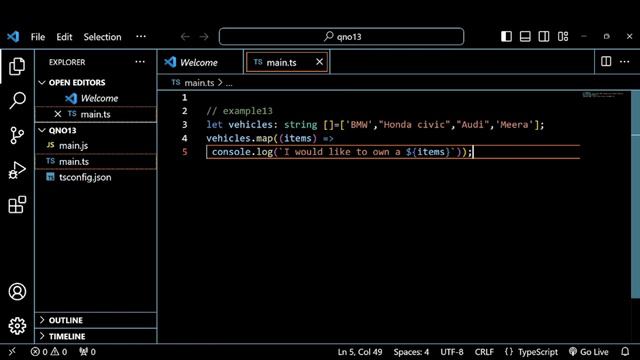Open main.js in the file tree
This screenshot has width=640, height=360.
tap(96, 145)
